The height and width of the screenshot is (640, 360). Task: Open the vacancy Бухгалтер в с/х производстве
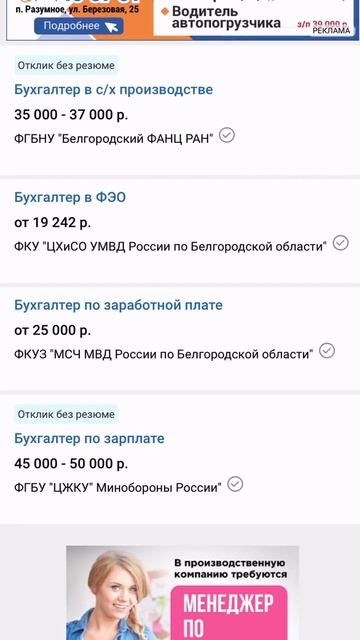[x=113, y=89]
